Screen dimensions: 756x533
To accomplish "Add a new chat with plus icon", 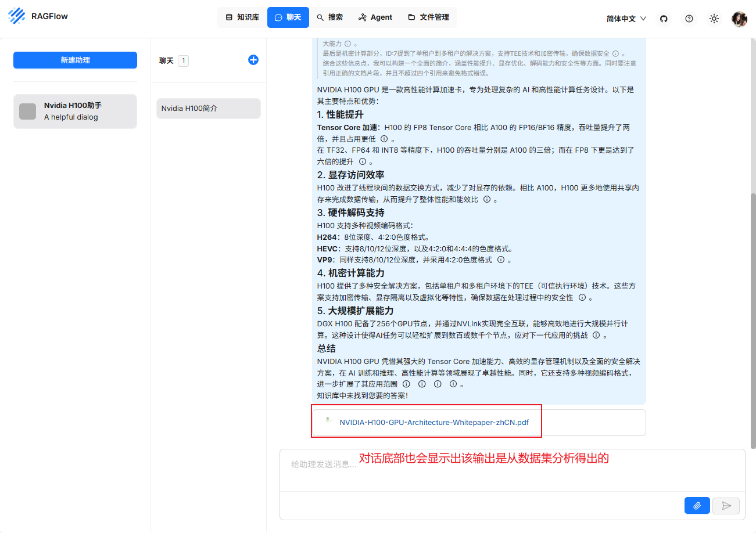I will [253, 60].
